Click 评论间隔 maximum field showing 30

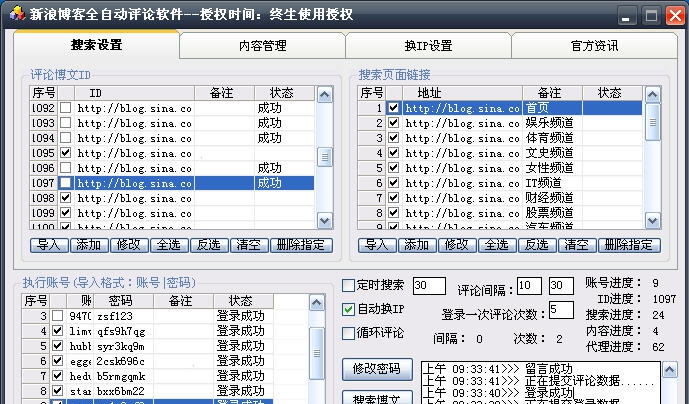click(x=561, y=286)
